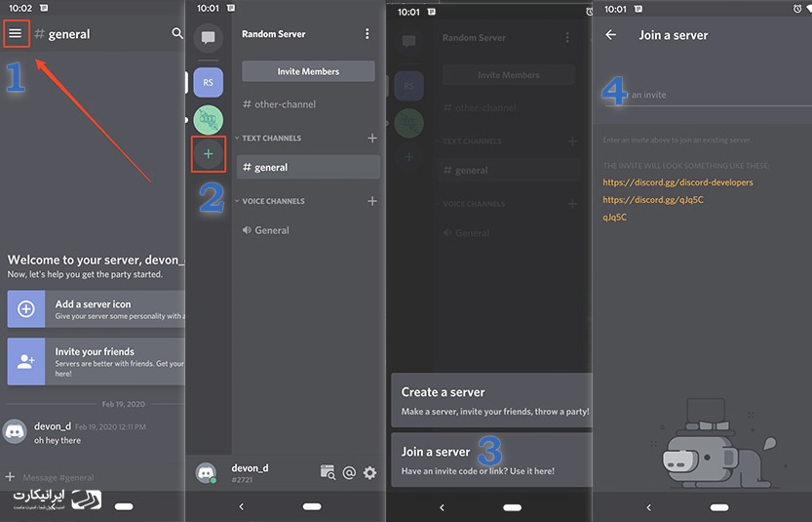812x522 pixels.
Task: Open Random Server three-dot options menu
Action: pyautogui.click(x=367, y=34)
